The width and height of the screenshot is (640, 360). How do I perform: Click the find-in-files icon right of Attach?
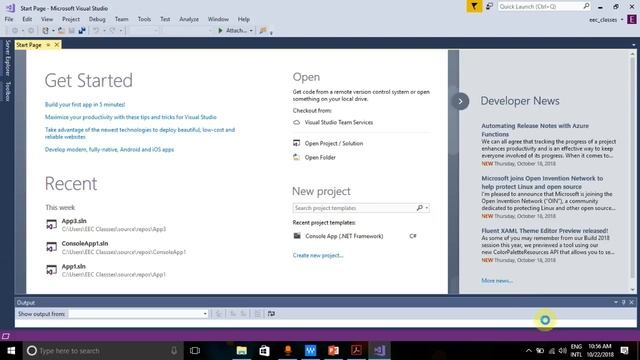(x=263, y=31)
